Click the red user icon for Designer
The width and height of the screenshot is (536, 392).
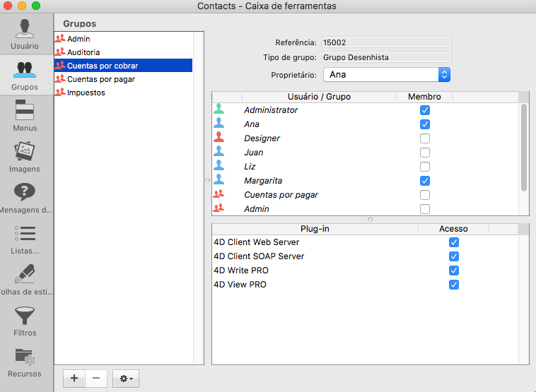tap(219, 137)
